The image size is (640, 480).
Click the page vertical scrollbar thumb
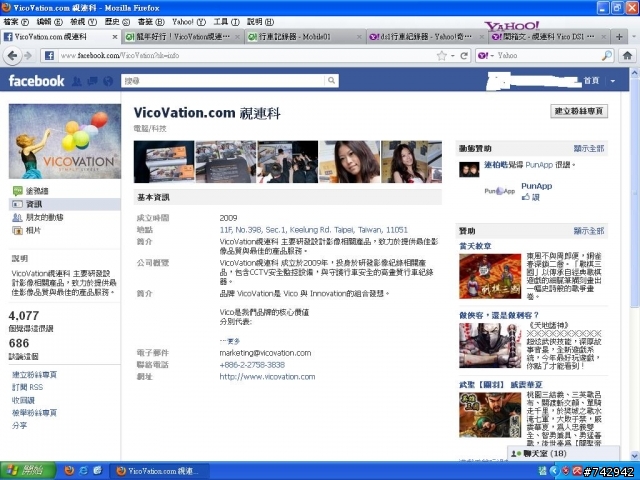tap(634, 192)
